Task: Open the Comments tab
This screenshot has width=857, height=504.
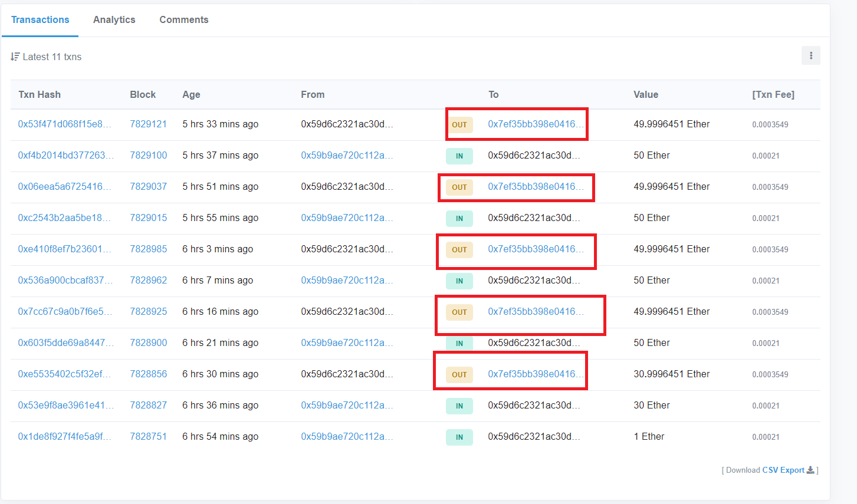Action: [184, 19]
